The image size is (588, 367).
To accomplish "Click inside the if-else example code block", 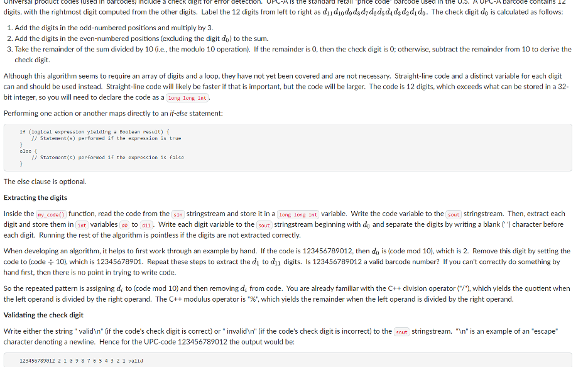I will click(288, 148).
